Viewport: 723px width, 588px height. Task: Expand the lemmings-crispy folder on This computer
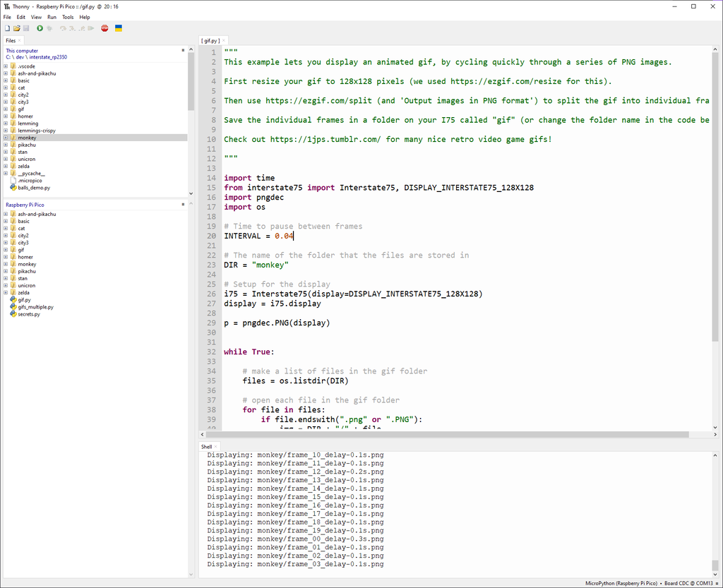6,131
